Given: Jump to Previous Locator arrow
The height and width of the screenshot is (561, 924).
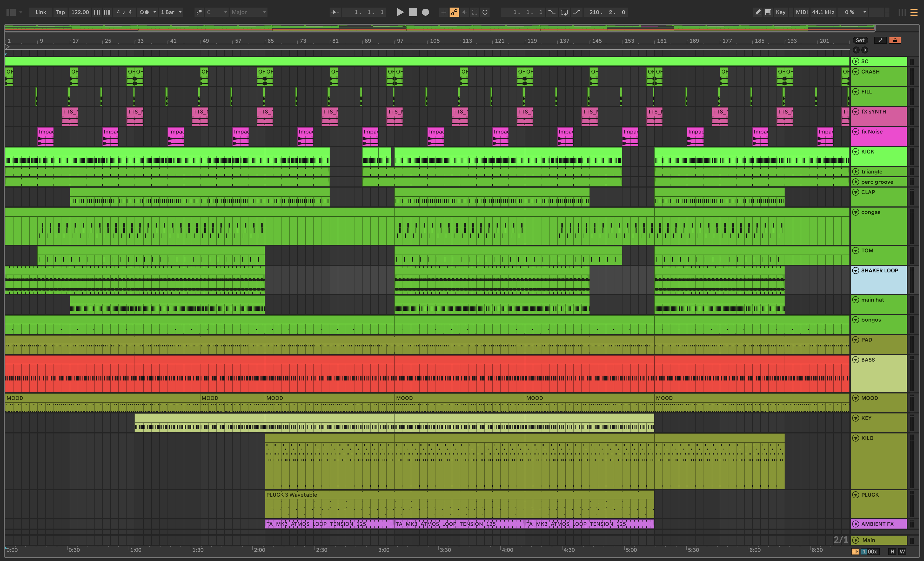Looking at the screenshot, I should pos(856,50).
